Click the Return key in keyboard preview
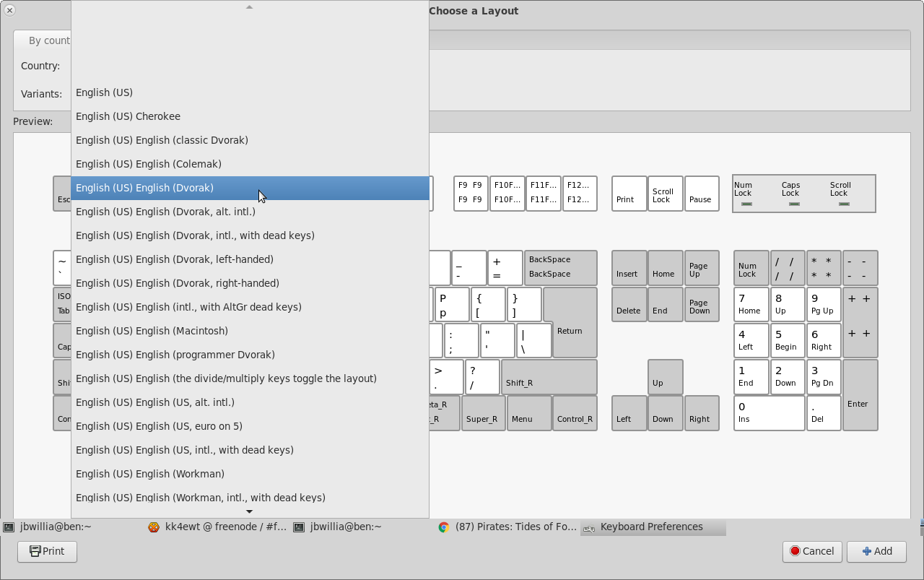The height and width of the screenshot is (580, 924). [570, 323]
